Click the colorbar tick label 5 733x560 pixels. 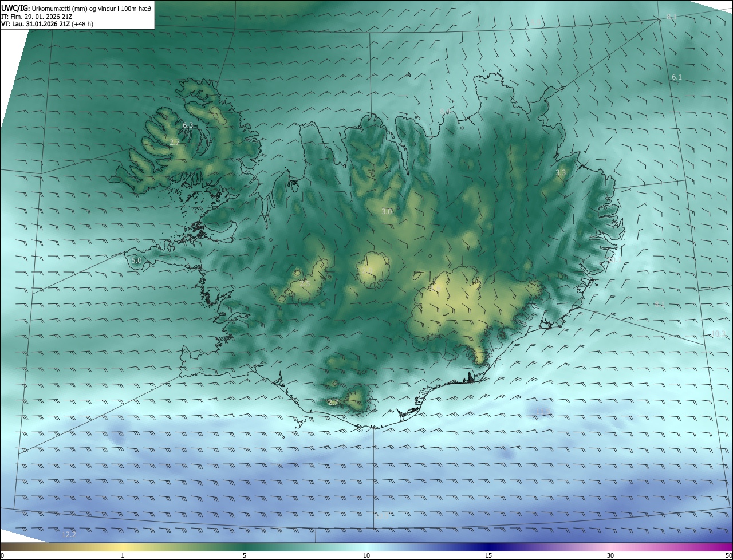coord(245,555)
